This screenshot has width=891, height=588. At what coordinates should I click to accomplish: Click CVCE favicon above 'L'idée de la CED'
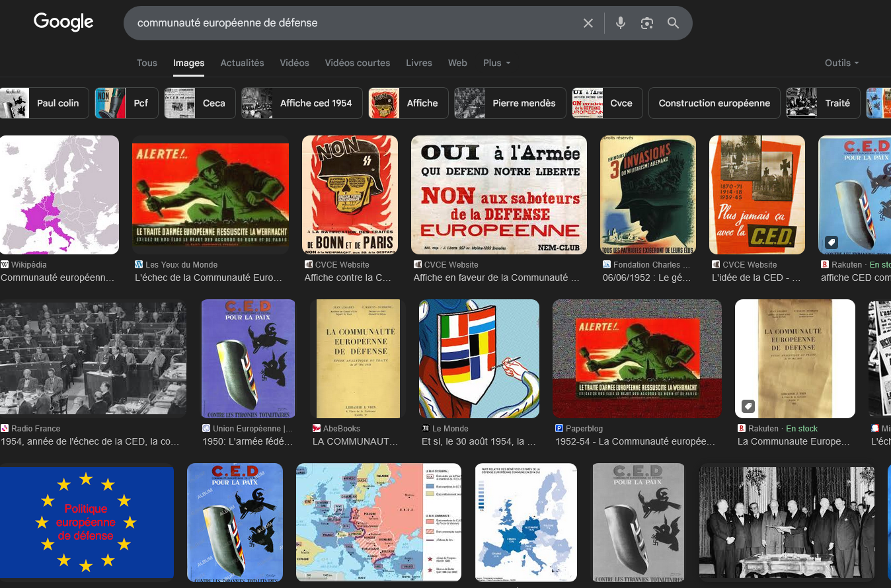pos(716,264)
